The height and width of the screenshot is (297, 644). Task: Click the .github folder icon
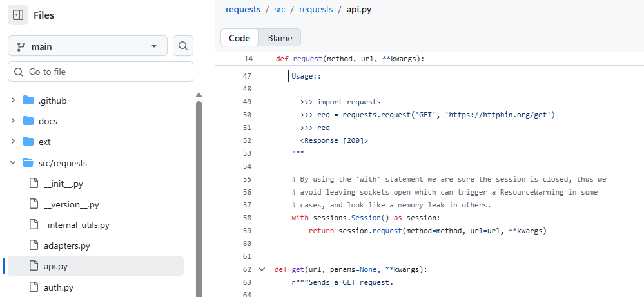[x=28, y=101]
